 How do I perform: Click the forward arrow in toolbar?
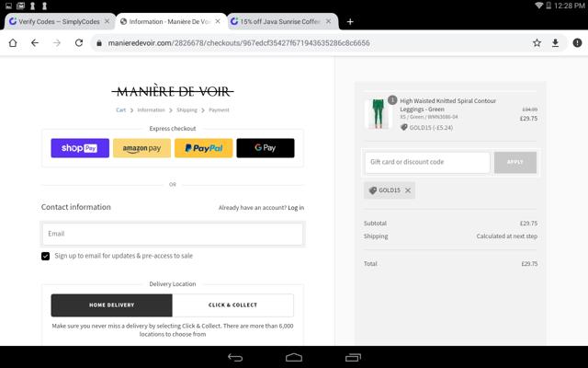(x=57, y=43)
